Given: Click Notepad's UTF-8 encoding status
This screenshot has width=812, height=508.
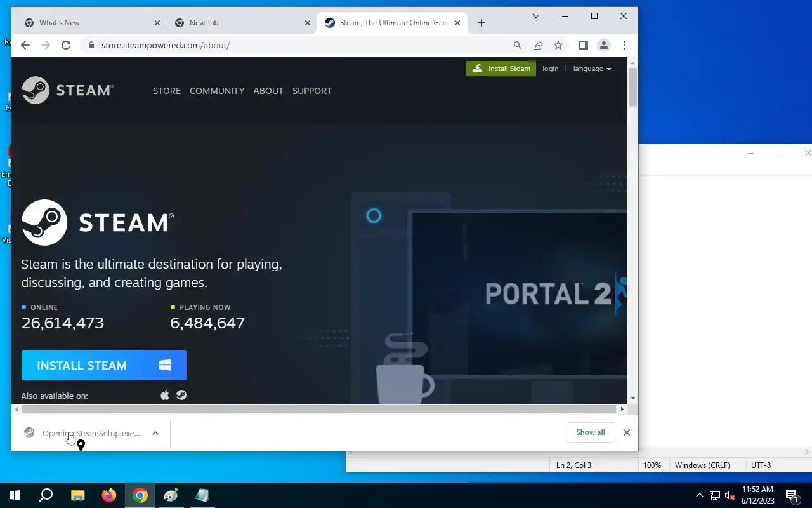Looking at the screenshot, I should pyautogui.click(x=761, y=465).
